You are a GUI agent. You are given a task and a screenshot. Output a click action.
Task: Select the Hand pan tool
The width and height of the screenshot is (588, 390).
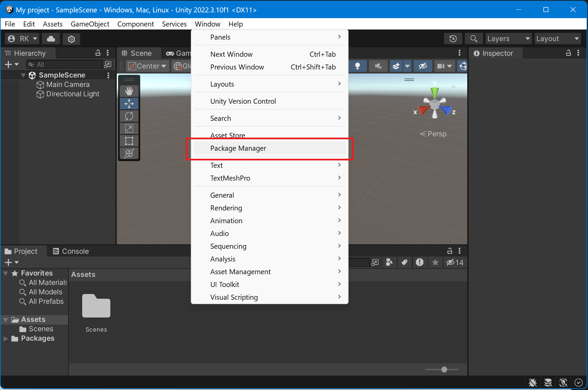(x=129, y=90)
